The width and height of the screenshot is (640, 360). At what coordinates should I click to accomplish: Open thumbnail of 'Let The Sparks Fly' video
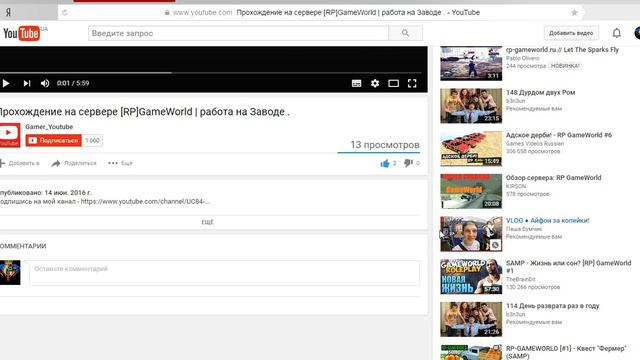[471, 63]
